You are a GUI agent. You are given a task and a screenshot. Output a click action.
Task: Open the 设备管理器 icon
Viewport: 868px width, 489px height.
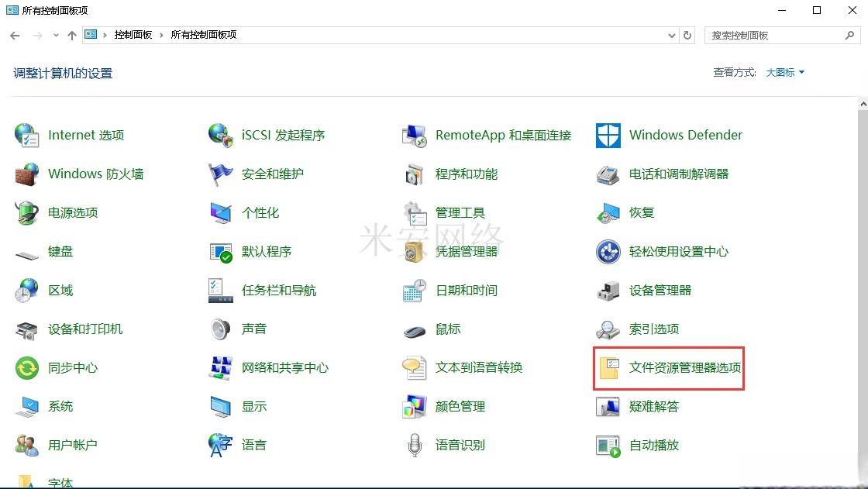point(608,290)
